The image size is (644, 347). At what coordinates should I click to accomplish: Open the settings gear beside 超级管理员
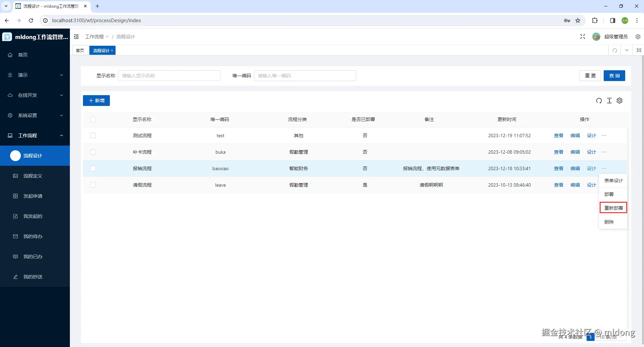point(638,37)
